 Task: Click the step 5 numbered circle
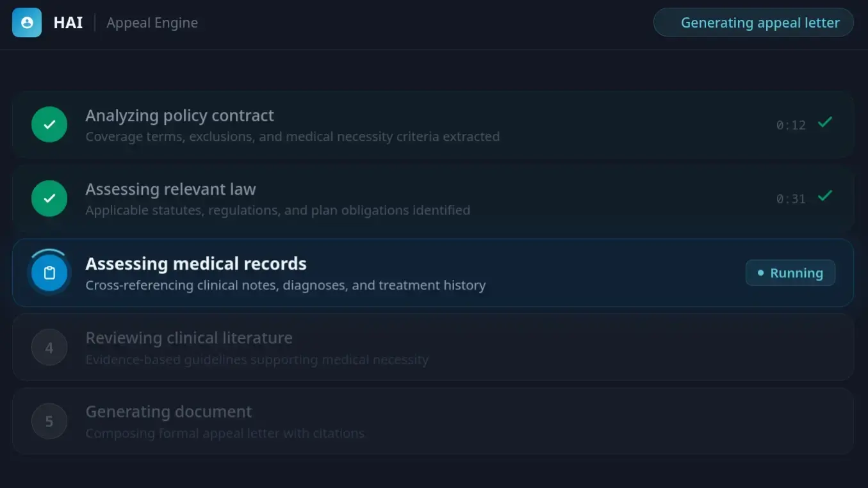(x=49, y=421)
